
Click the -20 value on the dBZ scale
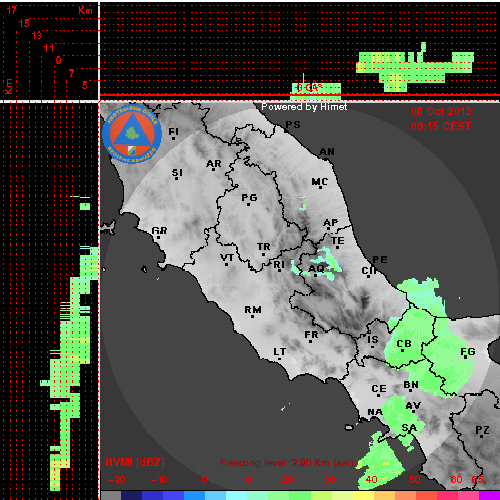click(117, 480)
